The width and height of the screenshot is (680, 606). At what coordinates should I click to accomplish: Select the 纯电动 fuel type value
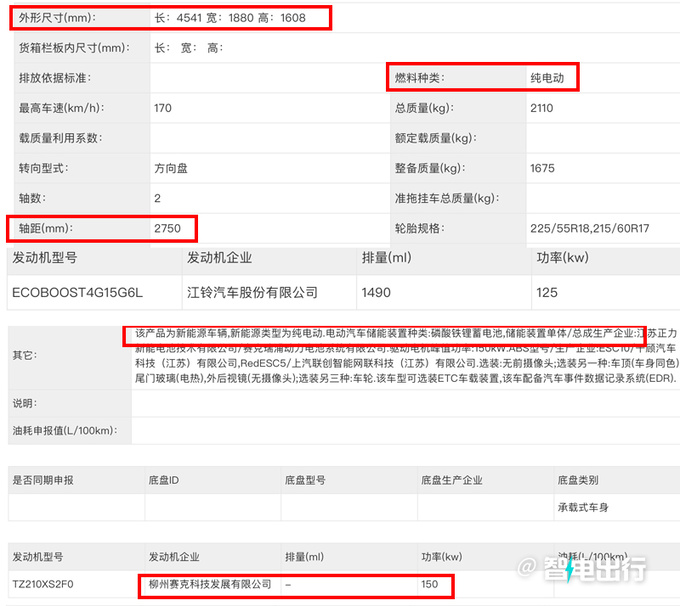(547, 78)
